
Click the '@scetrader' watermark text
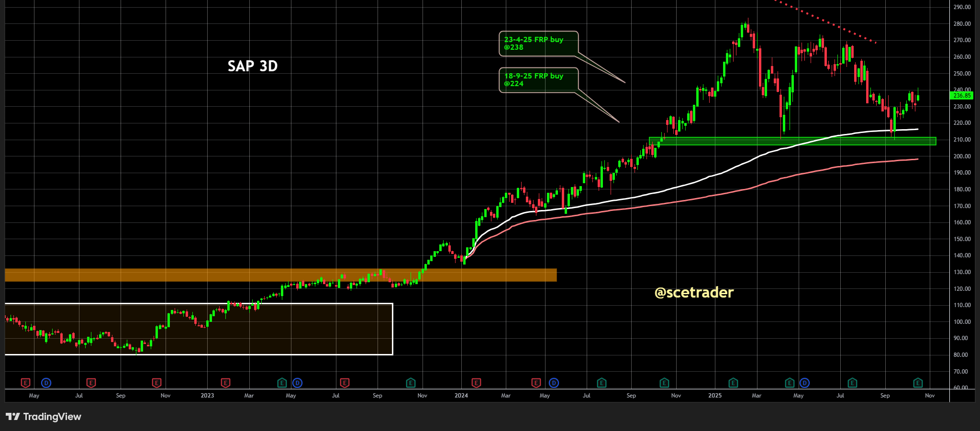693,292
